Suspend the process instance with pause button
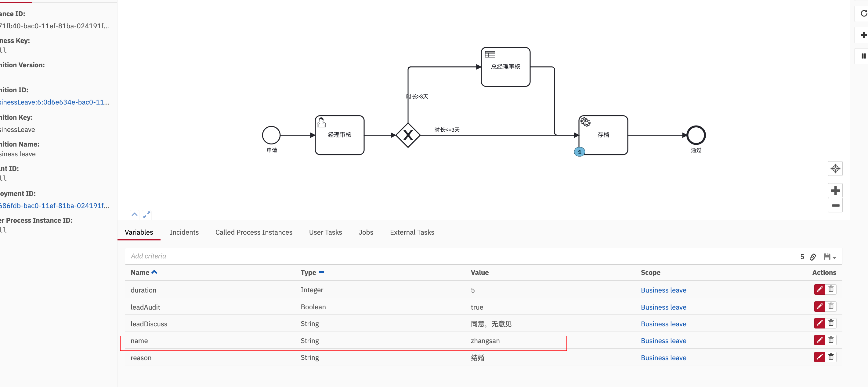This screenshot has height=387, width=868. 863,56
